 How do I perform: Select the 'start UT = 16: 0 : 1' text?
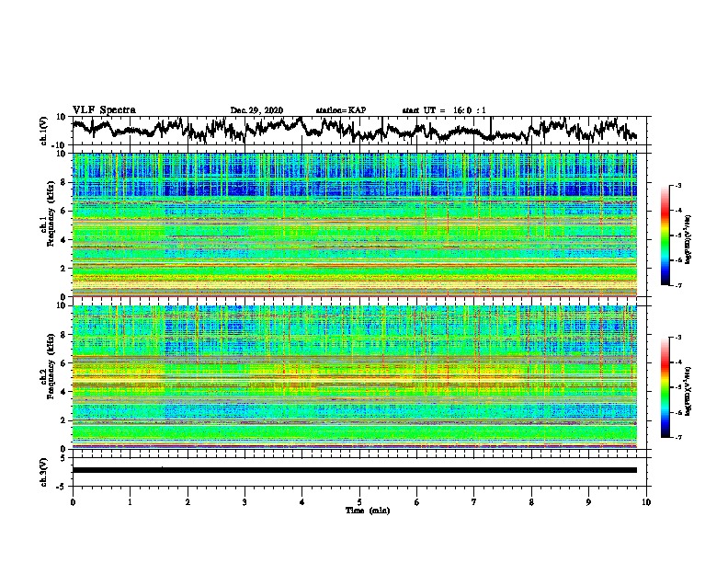coord(444,110)
